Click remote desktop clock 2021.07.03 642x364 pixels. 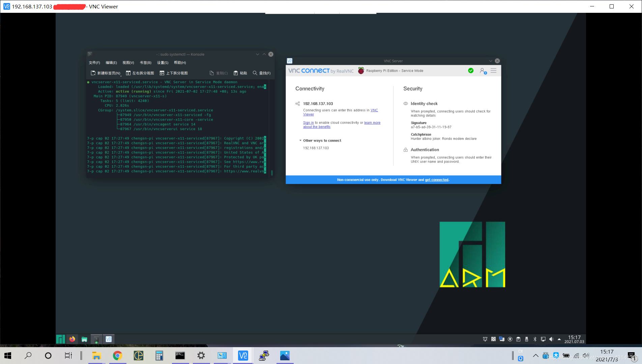pyautogui.click(x=574, y=339)
